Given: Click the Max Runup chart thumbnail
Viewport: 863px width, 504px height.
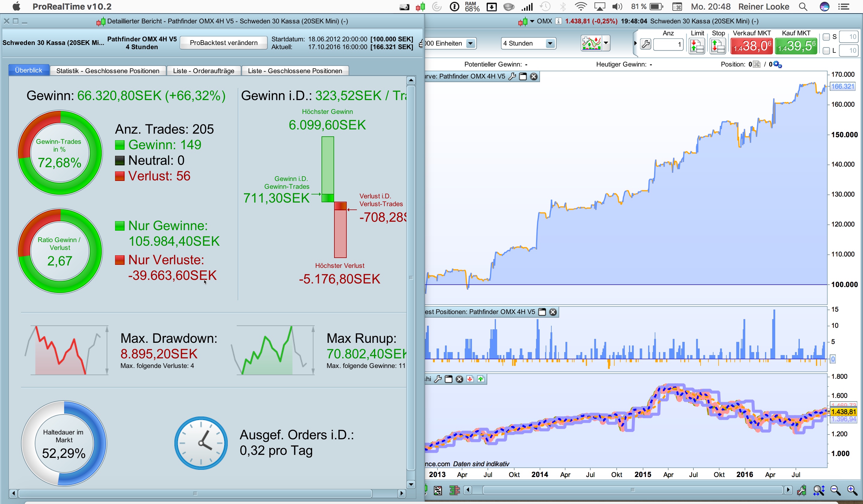Looking at the screenshot, I should click(273, 350).
